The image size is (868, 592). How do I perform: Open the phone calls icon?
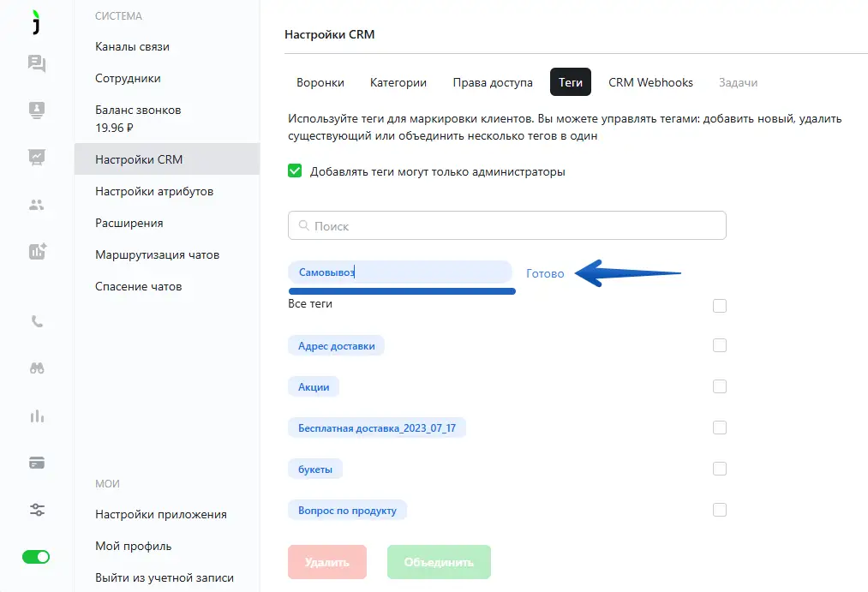point(37,322)
